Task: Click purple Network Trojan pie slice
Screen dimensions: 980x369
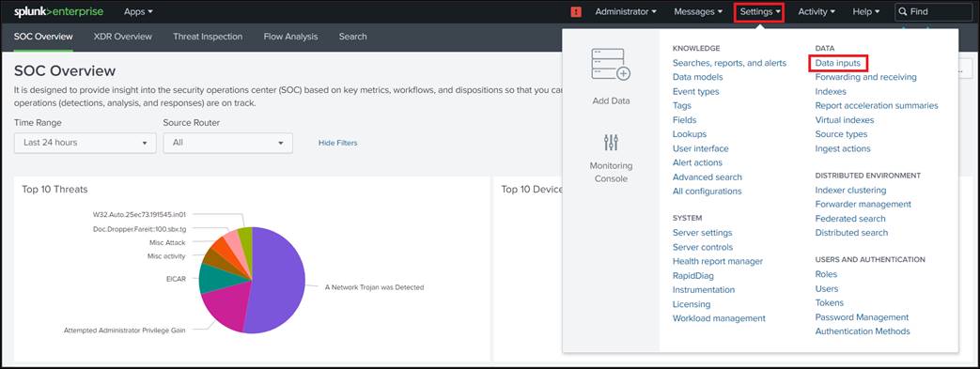Action: pos(278,281)
